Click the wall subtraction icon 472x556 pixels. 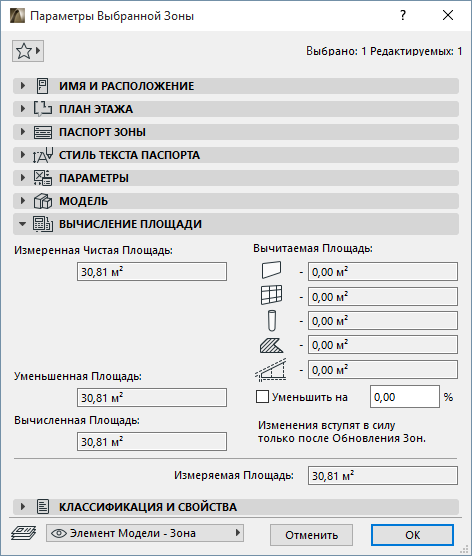272,270
